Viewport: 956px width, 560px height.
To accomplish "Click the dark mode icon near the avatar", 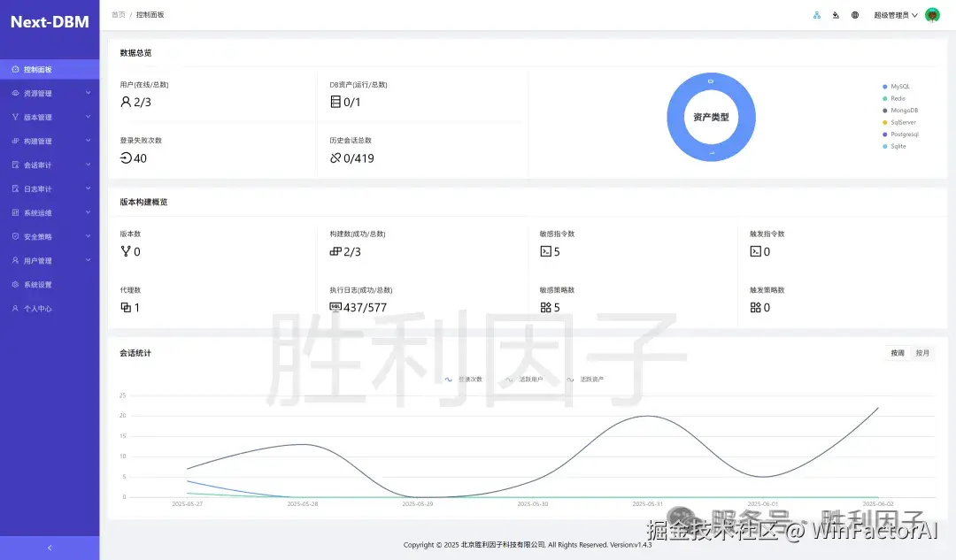I will click(x=835, y=15).
